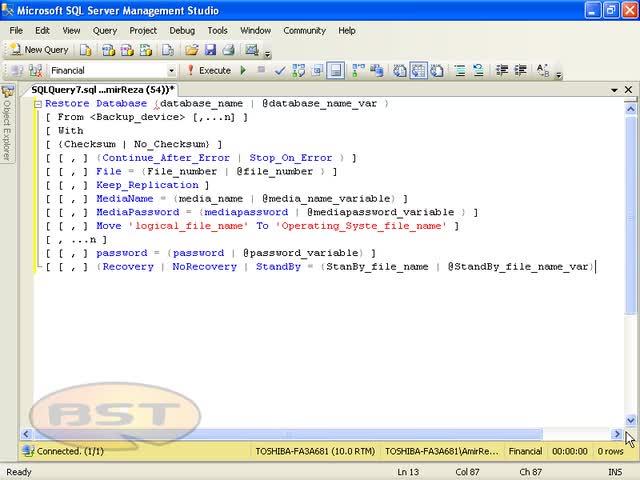The image size is (640, 480).
Task: Start debugging with the green arrow
Action: pos(243,71)
